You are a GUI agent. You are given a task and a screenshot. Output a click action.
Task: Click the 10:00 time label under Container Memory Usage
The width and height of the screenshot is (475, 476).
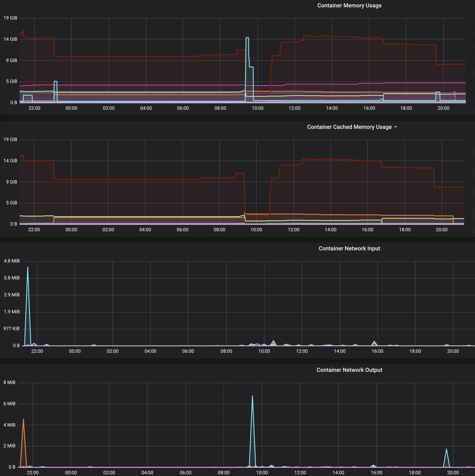[x=257, y=108]
